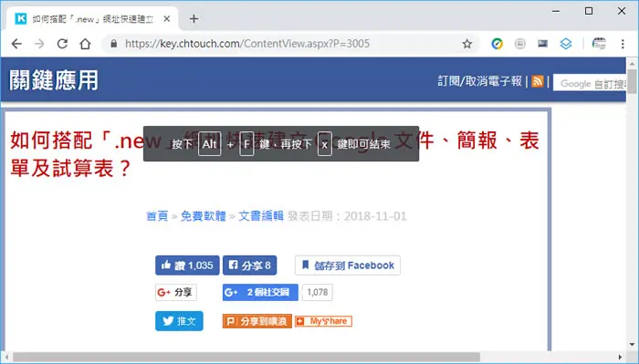
Task: Click the 儲存到 Facebook button
Action: tap(347, 265)
